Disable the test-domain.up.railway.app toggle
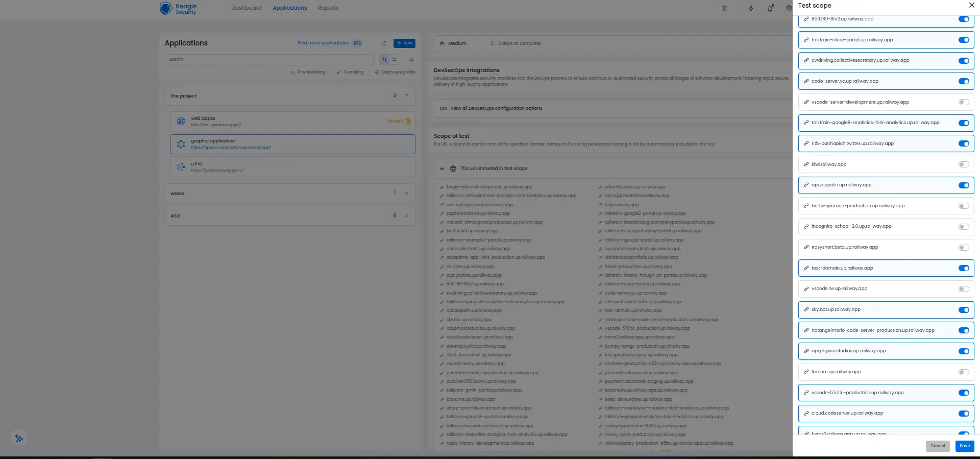The width and height of the screenshot is (980, 459). point(963,268)
